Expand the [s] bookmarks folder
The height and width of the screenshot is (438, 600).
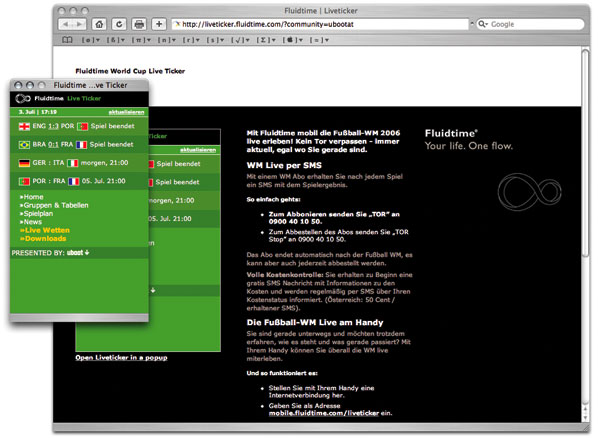pyautogui.click(x=215, y=40)
